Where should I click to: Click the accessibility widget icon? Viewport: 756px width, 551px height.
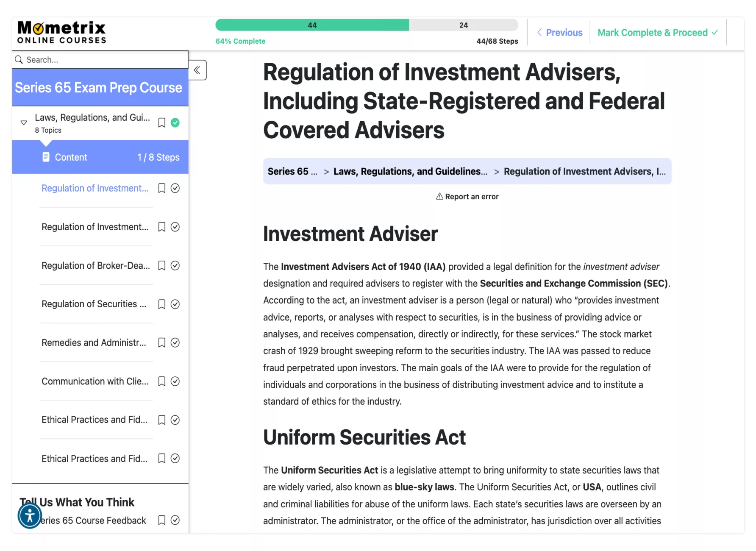point(30,515)
